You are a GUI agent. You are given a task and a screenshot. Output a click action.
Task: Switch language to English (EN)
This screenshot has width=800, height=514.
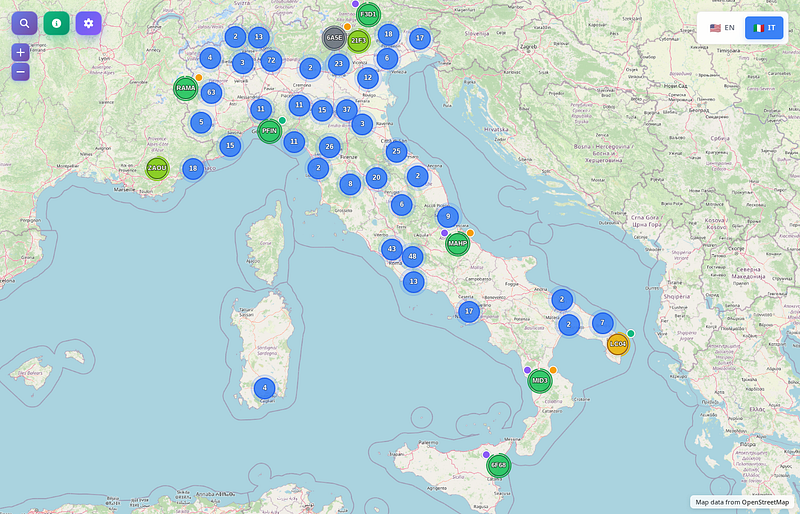(x=722, y=28)
